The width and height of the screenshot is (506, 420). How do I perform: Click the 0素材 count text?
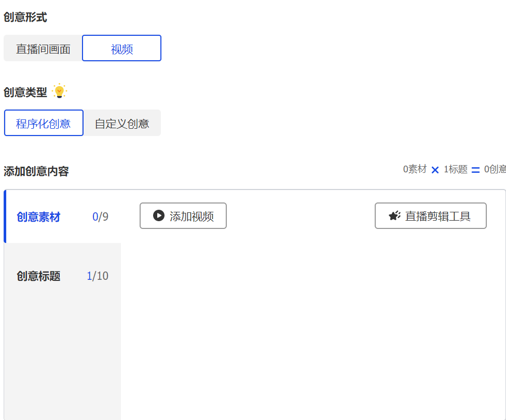415,169
